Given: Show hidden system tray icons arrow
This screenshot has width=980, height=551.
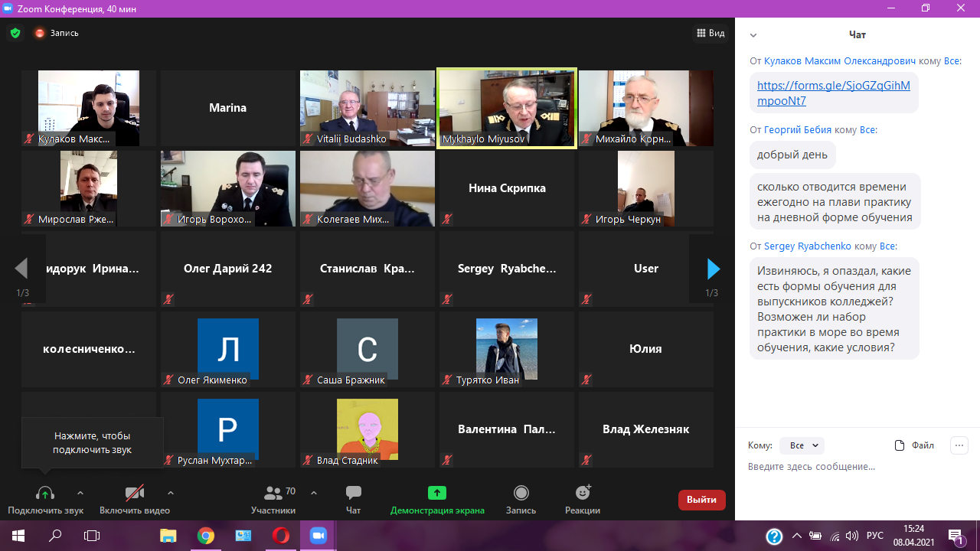Looking at the screenshot, I should coord(797,536).
